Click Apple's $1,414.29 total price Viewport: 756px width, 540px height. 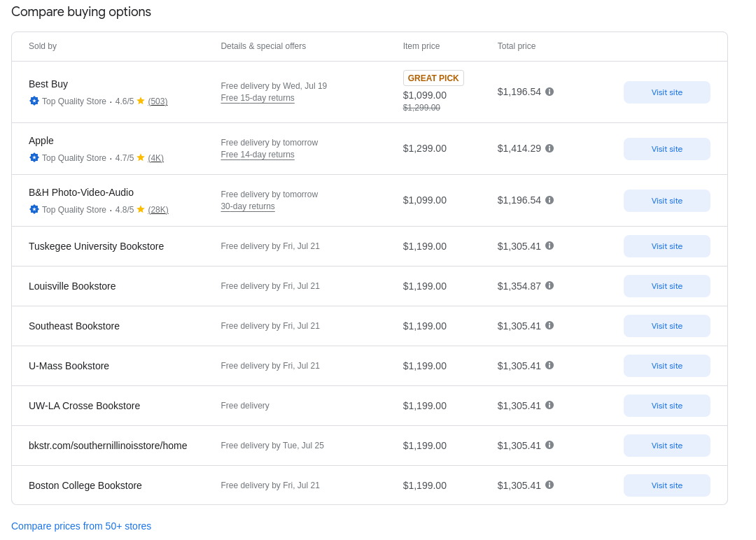(x=519, y=148)
